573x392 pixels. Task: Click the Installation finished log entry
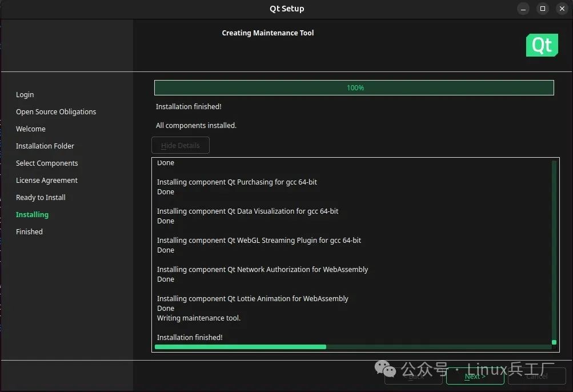click(190, 337)
